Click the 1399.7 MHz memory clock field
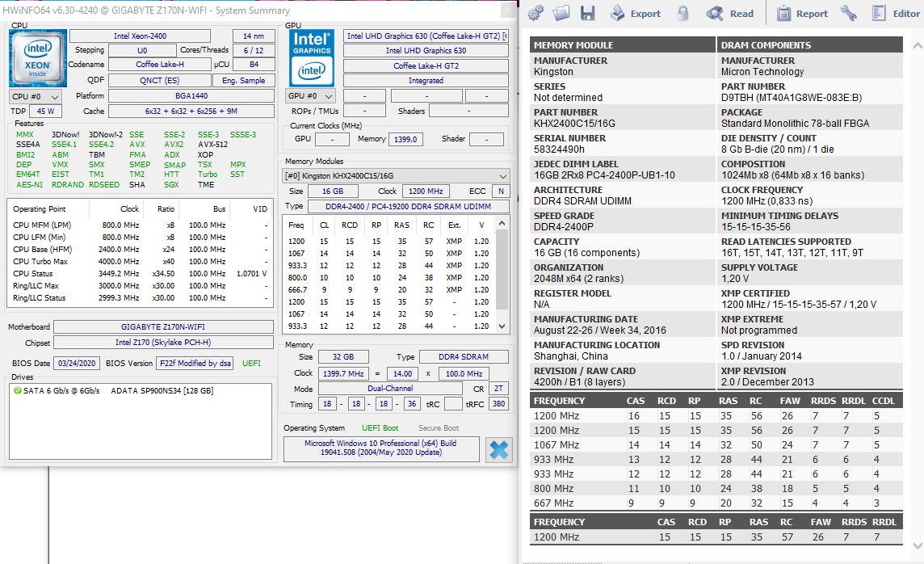Screen dimensions: 924x564 tap(343, 373)
